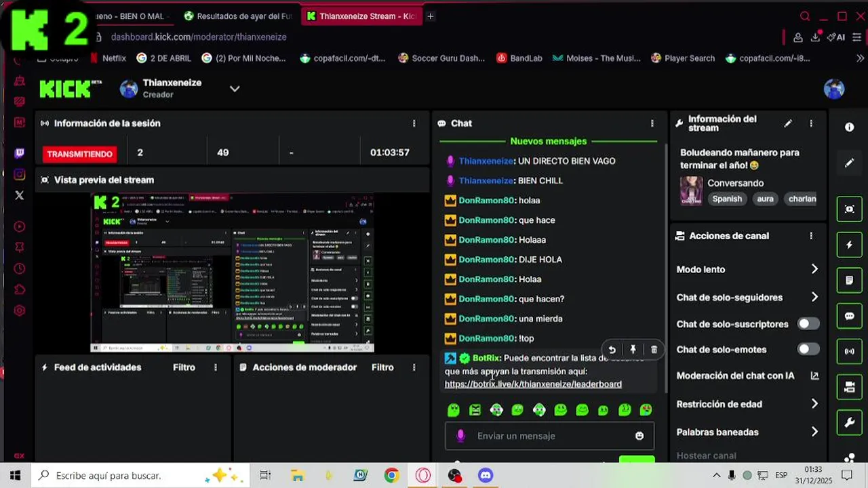
Task: Click the Enviar un mensaje input field
Action: tap(549, 436)
